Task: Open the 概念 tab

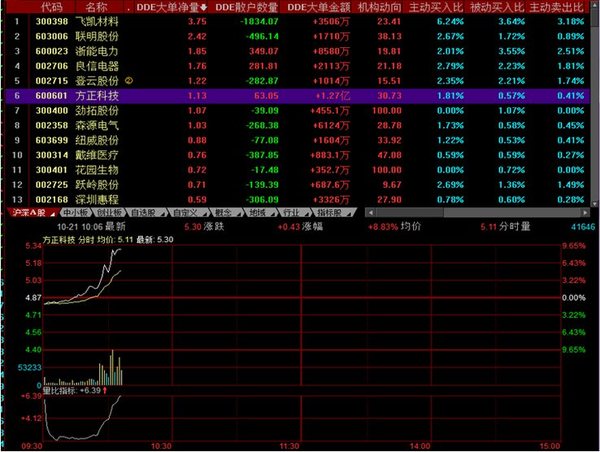Action: 227,212
